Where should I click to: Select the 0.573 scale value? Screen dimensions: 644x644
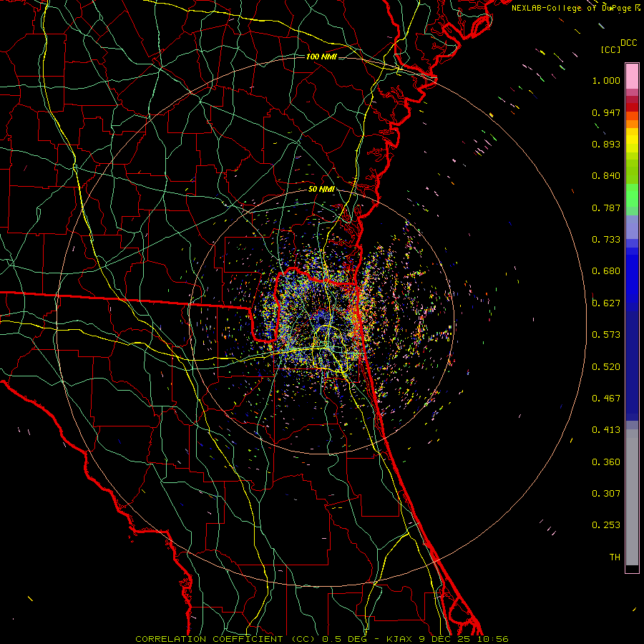point(606,335)
